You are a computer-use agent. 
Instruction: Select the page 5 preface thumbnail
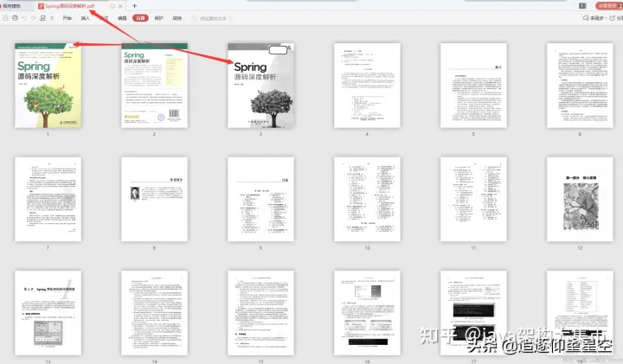(473, 86)
